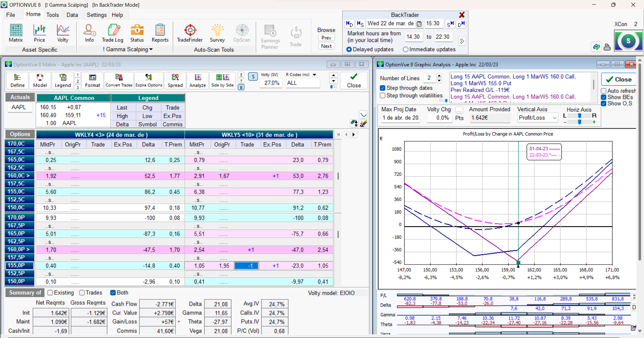Open the Reports tool
The width and height of the screenshot is (644, 338).
click(x=160, y=33)
